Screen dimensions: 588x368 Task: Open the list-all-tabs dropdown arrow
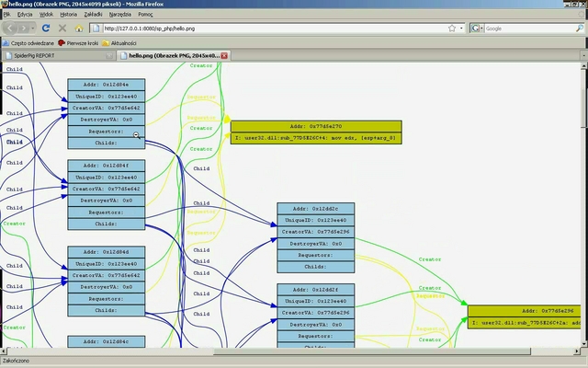coord(583,55)
